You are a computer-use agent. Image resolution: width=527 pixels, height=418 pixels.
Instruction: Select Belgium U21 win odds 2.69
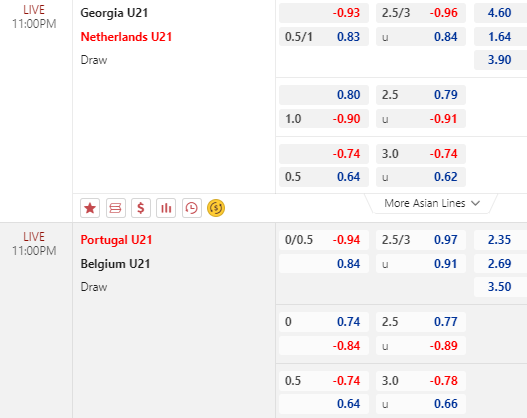[500, 264]
